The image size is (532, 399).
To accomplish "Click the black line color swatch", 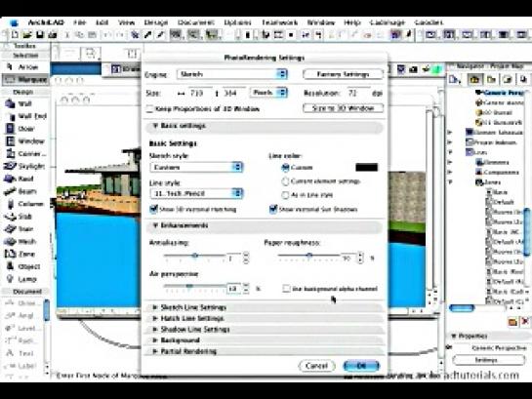I will point(366,168).
